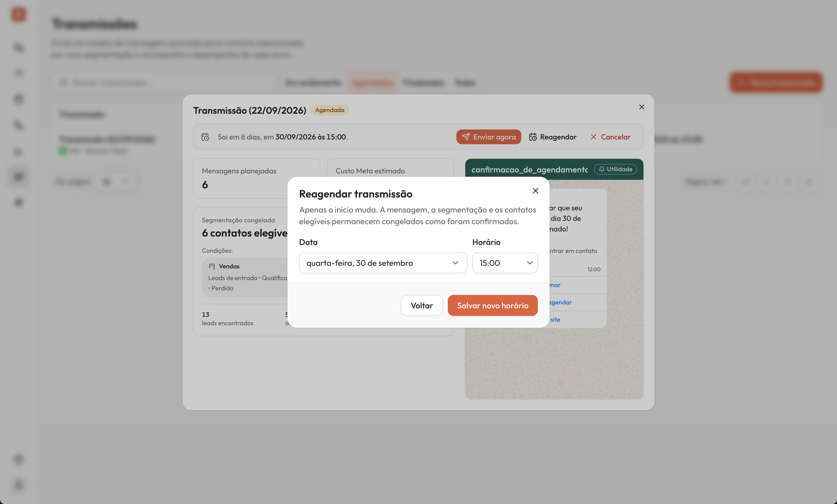Click the 13 leads encontrados count
Viewport: 837px width, 504px height.
pos(206,314)
